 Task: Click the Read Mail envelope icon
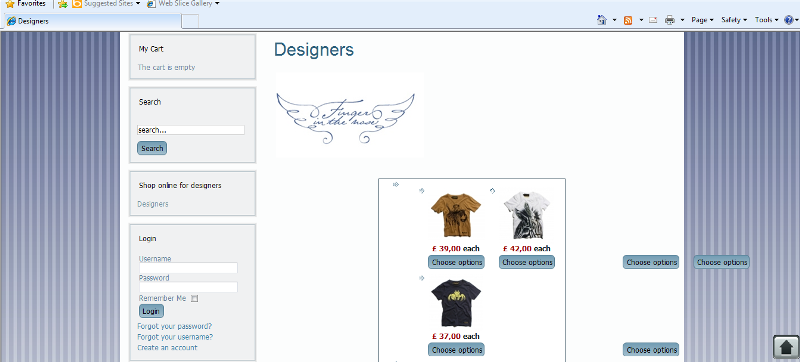pos(653,20)
